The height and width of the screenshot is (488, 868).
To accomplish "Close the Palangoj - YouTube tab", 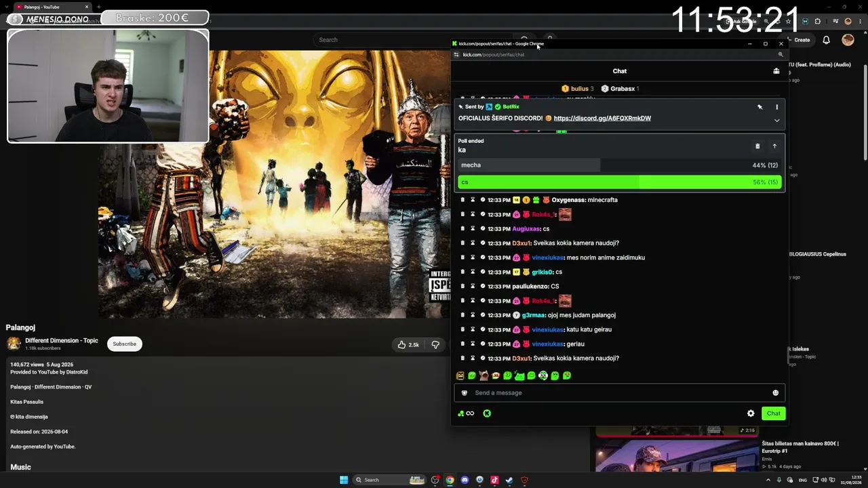I will click(x=87, y=7).
